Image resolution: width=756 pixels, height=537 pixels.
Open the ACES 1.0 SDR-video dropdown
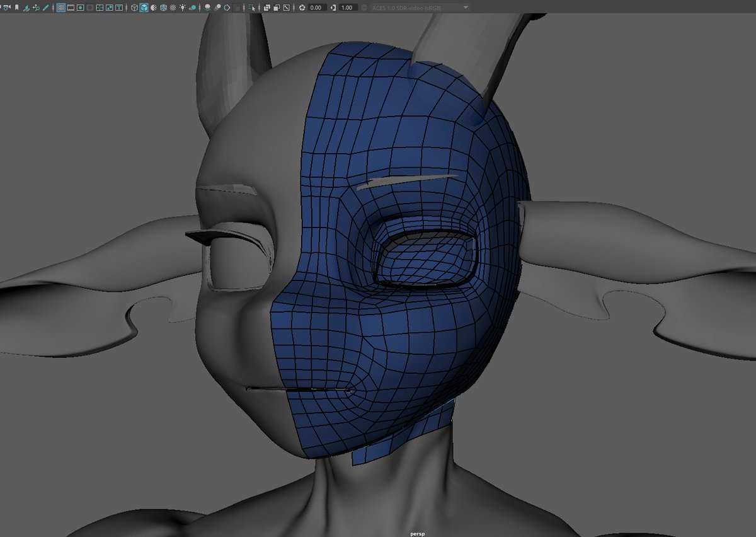click(421, 8)
